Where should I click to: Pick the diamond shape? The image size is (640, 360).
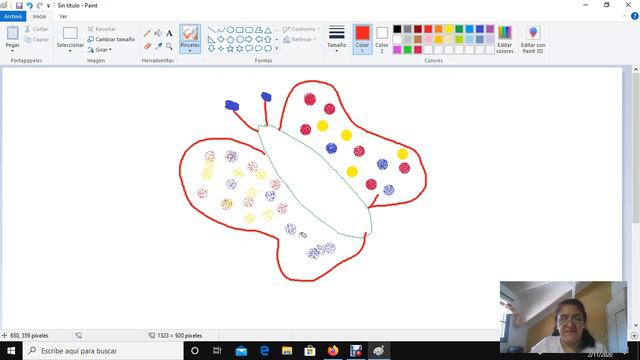point(221,39)
